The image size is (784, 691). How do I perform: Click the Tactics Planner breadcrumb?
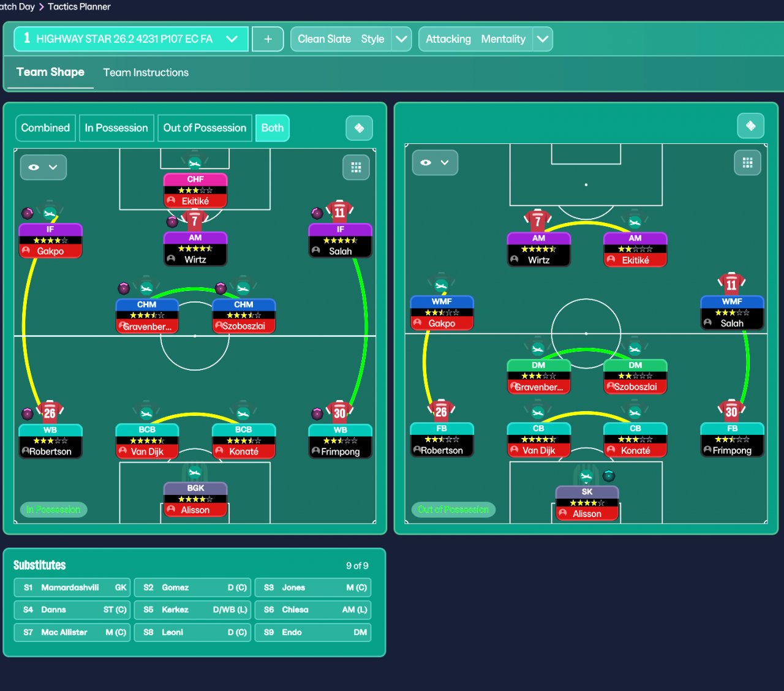79,7
